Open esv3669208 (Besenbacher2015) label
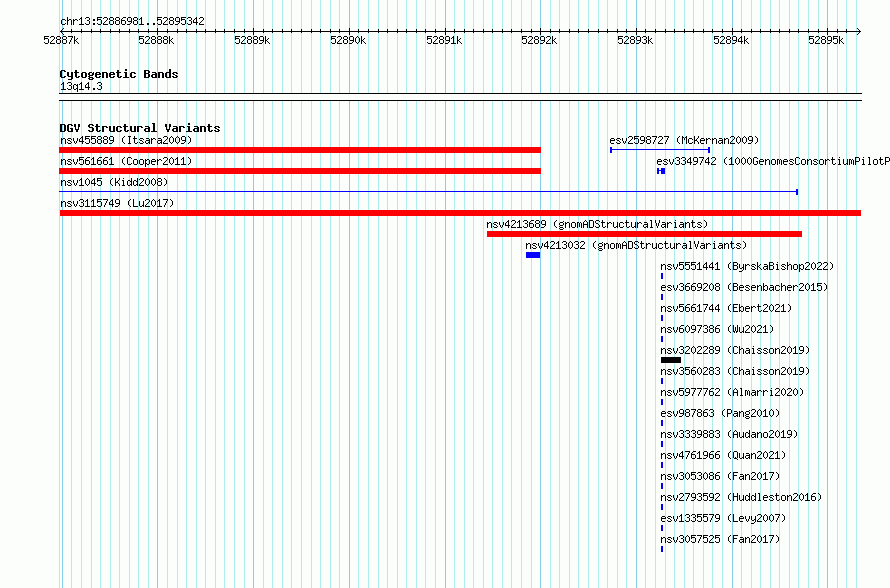The image size is (890, 588). point(744,287)
